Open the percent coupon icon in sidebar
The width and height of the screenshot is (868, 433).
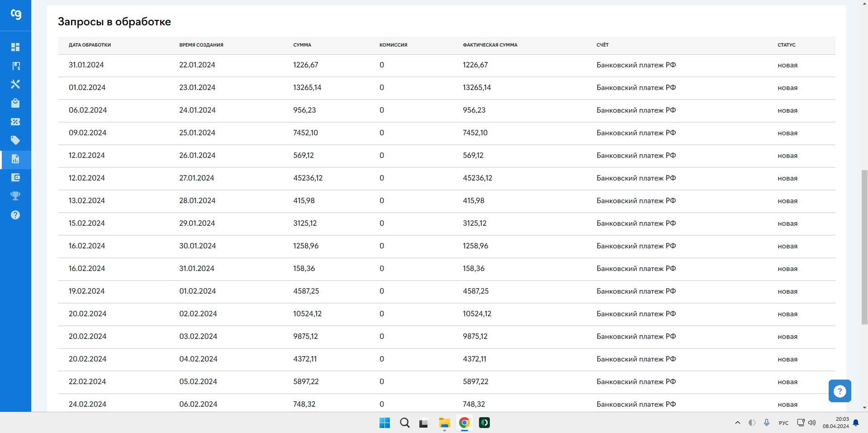point(15,122)
